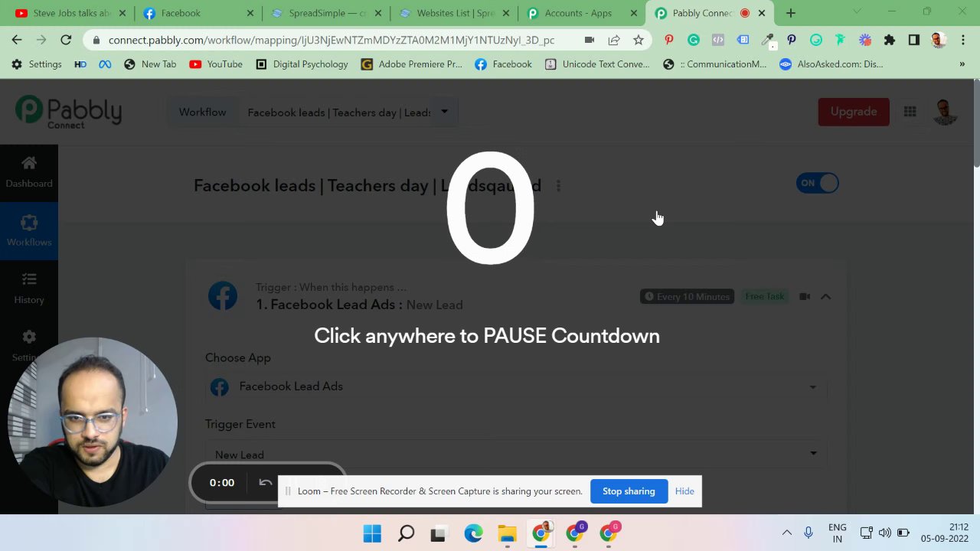Image resolution: width=980 pixels, height=551 pixels.
Task: Click the taskbar microphone icon
Action: (808, 533)
